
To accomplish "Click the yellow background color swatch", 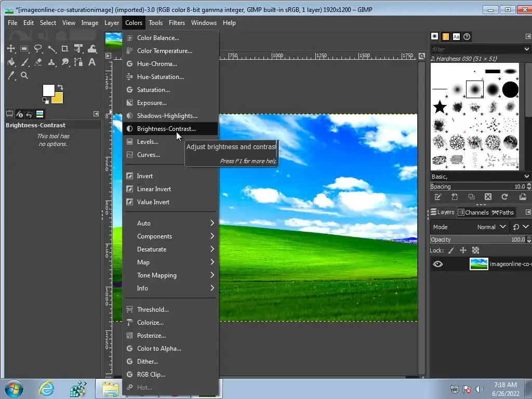I will point(59,99).
